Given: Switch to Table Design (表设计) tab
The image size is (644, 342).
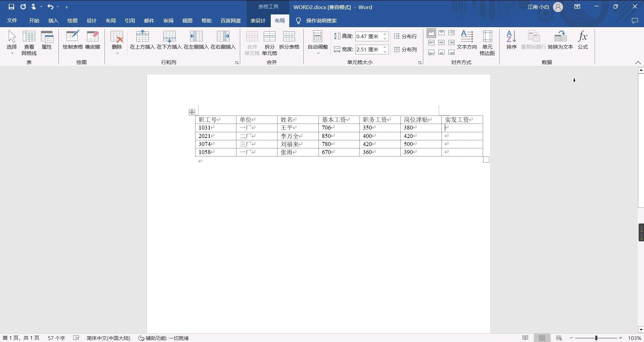Looking at the screenshot, I should pos(258,21).
